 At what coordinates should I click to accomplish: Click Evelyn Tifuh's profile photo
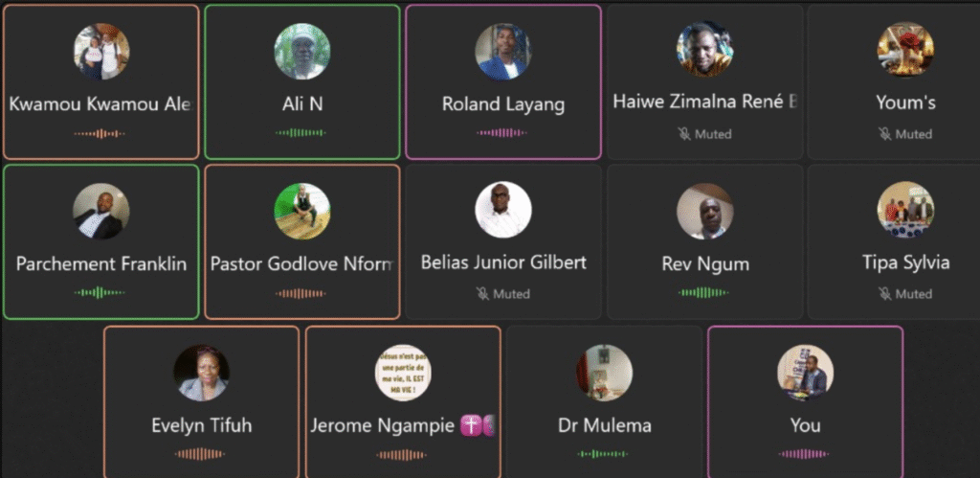201,373
